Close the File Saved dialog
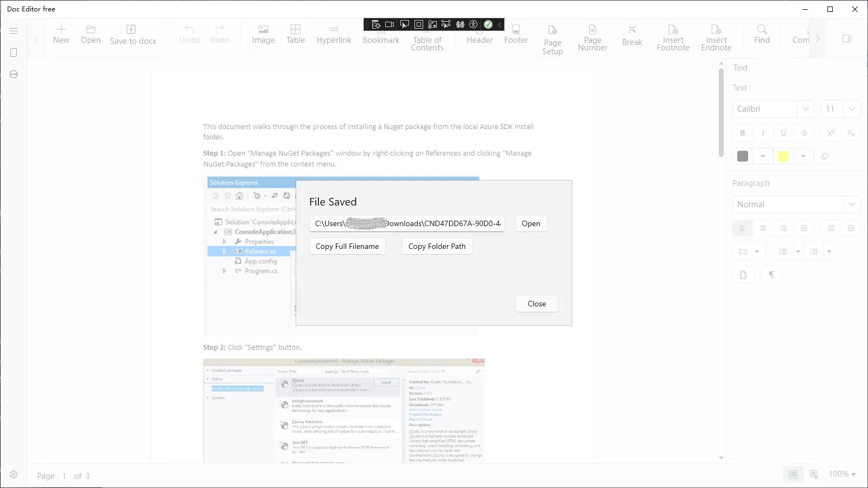The width and height of the screenshot is (868, 488). (537, 304)
